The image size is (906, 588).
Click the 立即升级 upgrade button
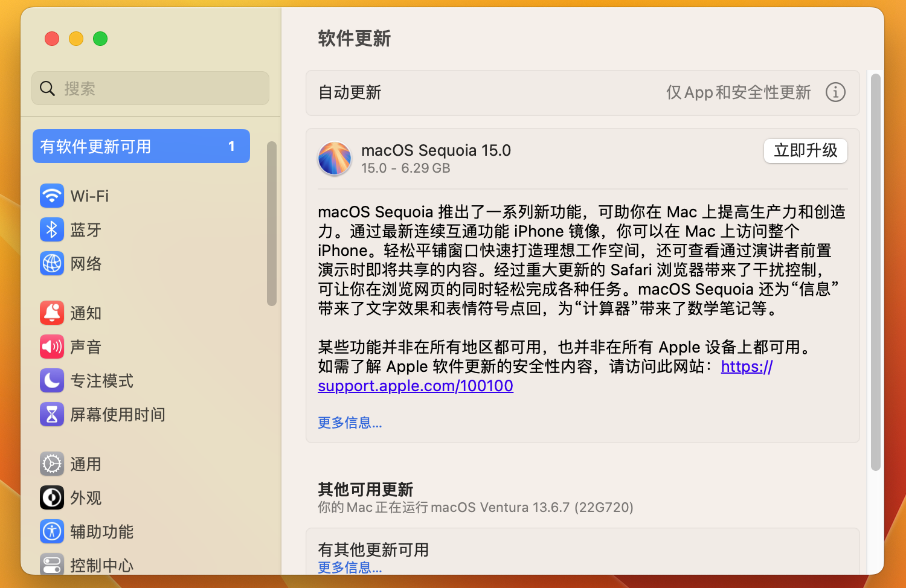[805, 150]
